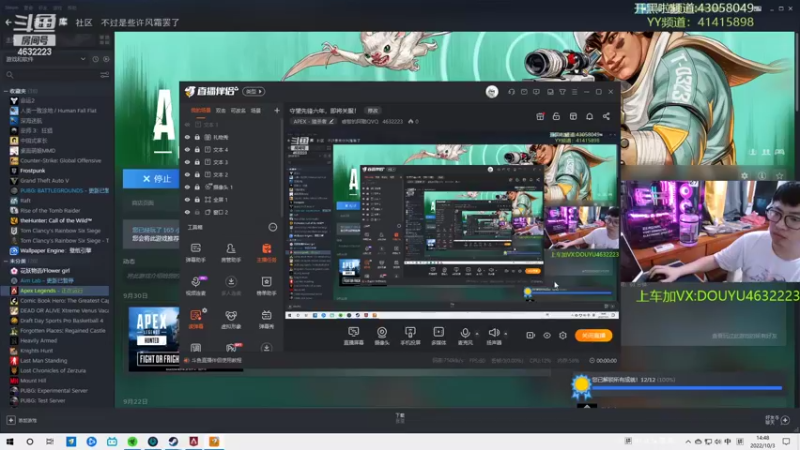The image size is (800, 450).
Task: Toggle visibility of the 全屏 1 source
Action: tap(187, 199)
